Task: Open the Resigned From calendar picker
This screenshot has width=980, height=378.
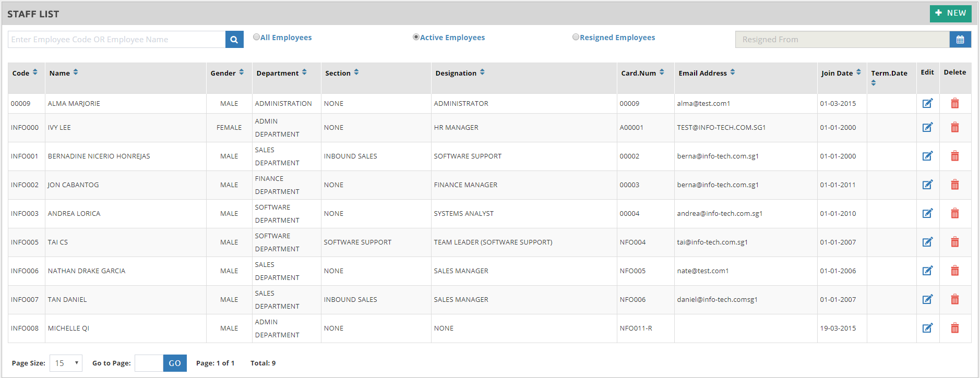Action: tap(960, 40)
